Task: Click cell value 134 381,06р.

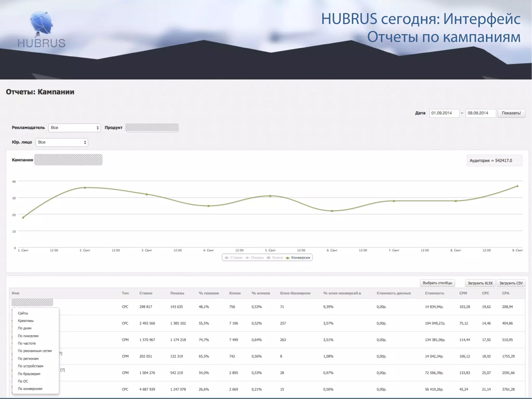Action: point(435,340)
